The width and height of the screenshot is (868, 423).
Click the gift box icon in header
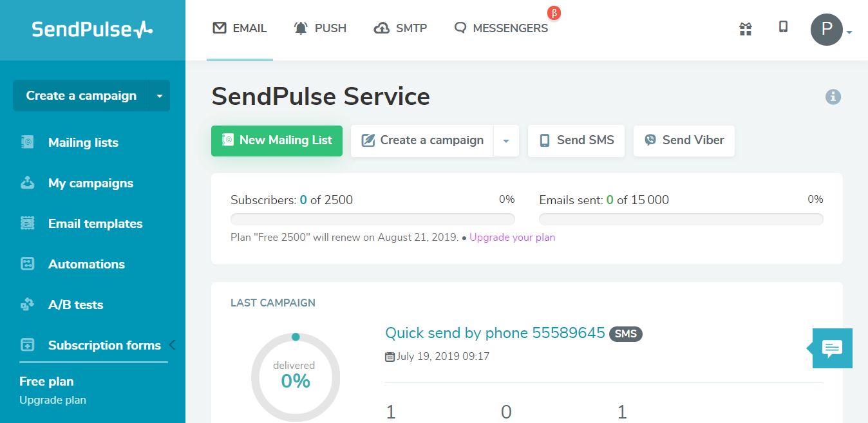pos(746,28)
